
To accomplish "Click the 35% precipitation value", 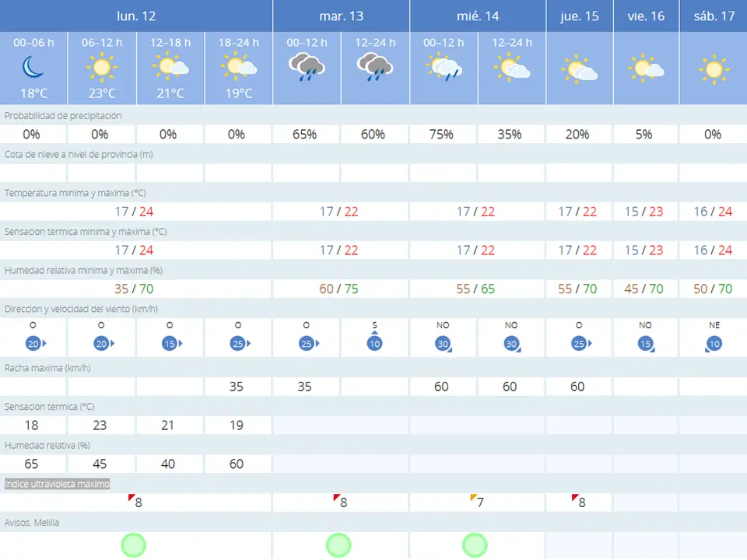I will click(x=510, y=135).
